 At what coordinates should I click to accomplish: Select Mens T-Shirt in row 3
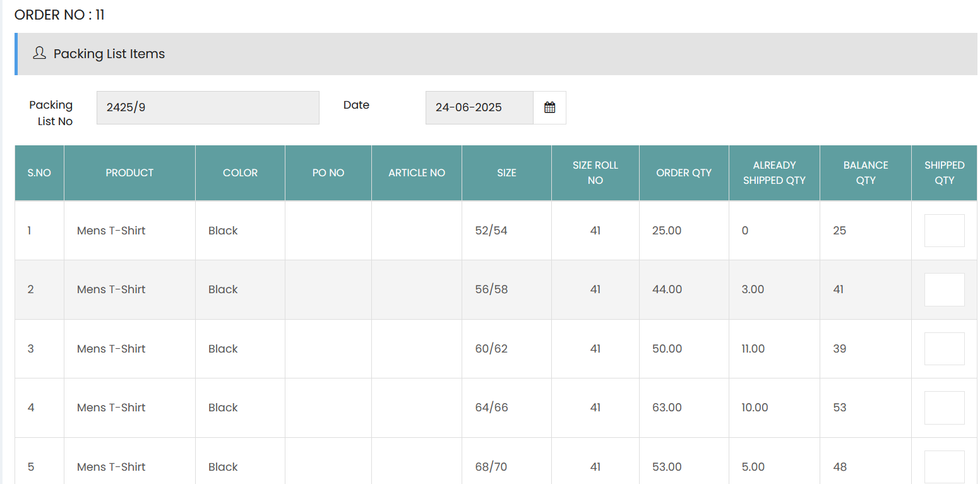point(111,349)
